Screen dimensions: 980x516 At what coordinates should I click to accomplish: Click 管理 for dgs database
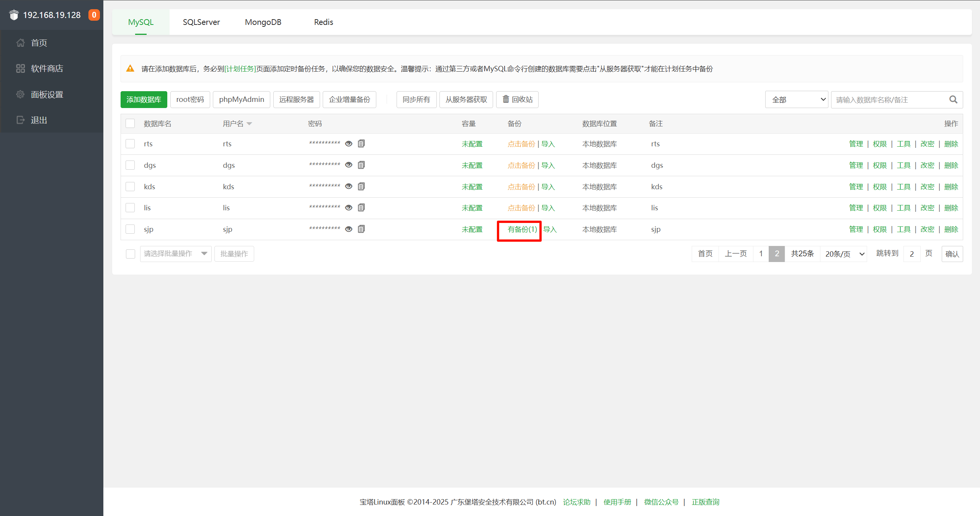pyautogui.click(x=856, y=165)
